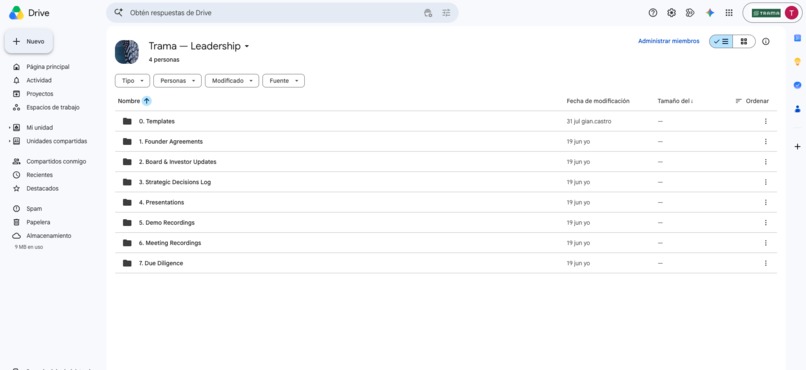Select the 1. Founder Agreements folder
The image size is (806, 370).
coord(446,141)
